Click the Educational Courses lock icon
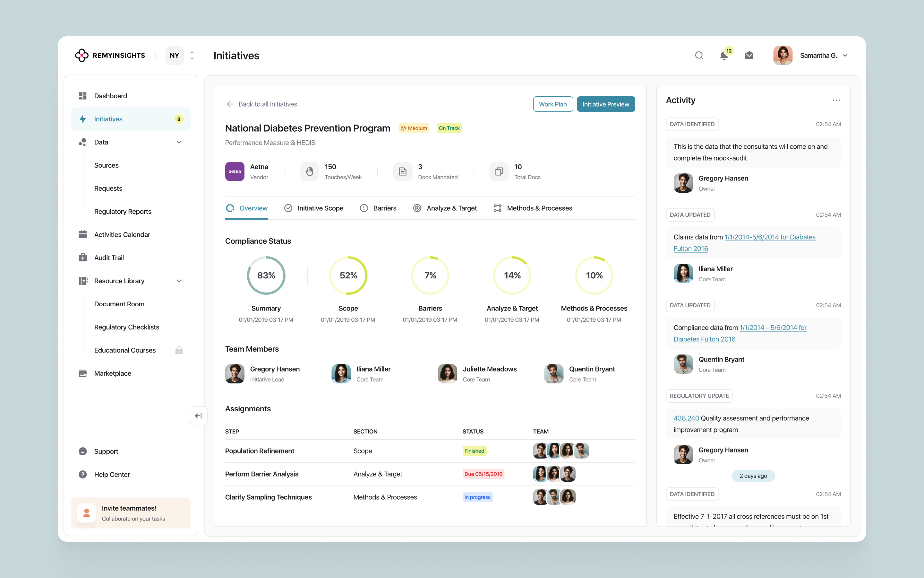 (x=179, y=350)
